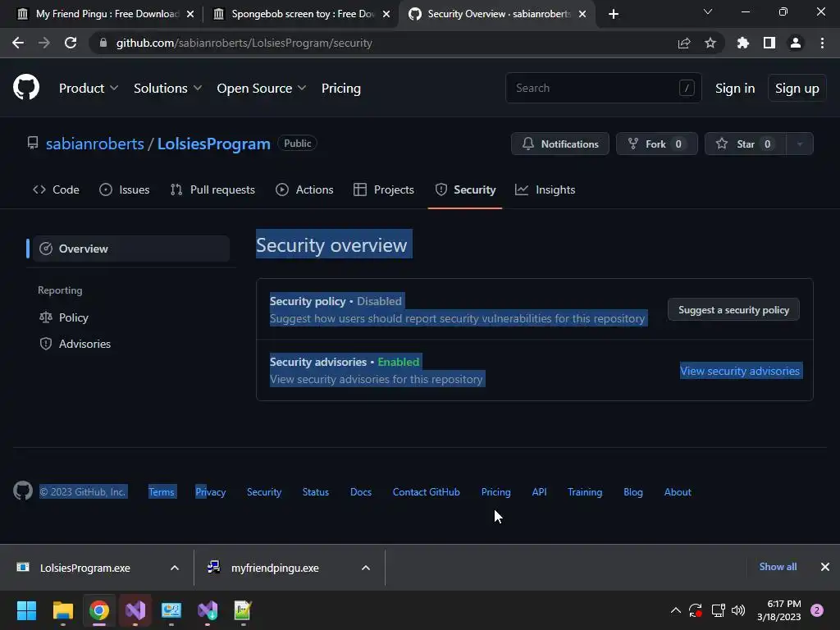The width and height of the screenshot is (840, 630).
Task: Bookmark page with star icon in address bar
Action: pyautogui.click(x=710, y=43)
